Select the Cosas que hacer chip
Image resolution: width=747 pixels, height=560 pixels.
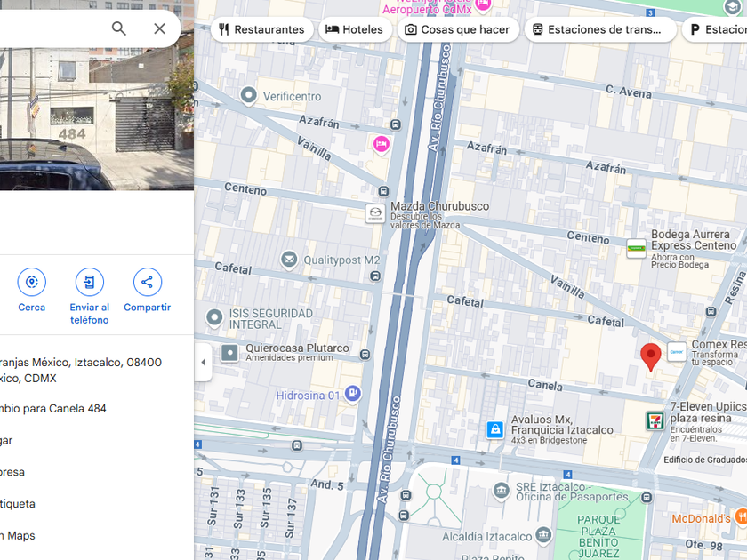pos(457,29)
